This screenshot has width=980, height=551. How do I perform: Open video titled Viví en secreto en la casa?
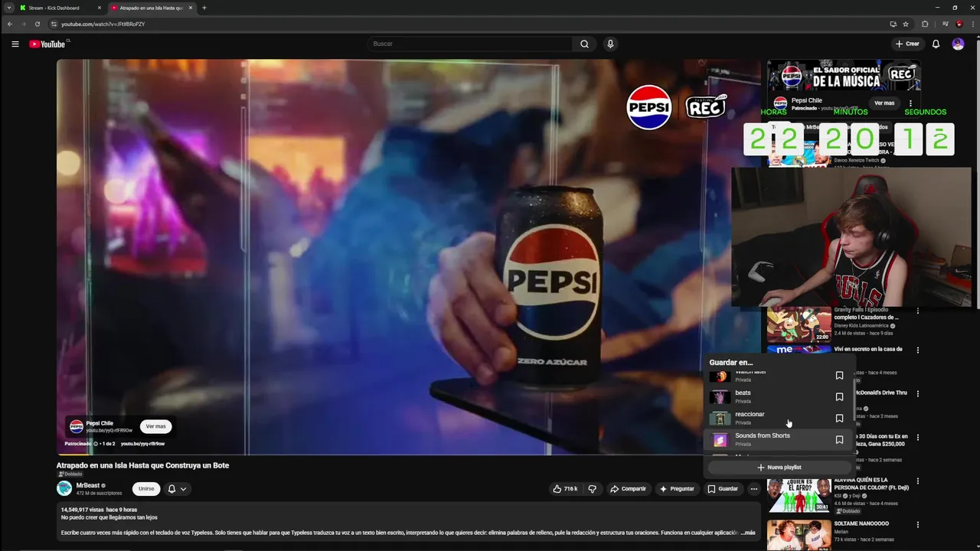tap(868, 349)
